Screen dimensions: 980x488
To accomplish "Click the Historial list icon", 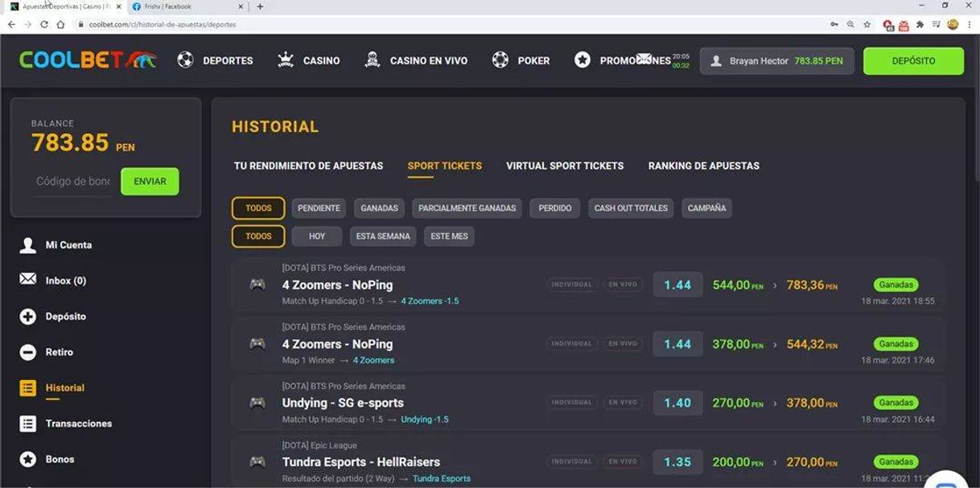I will (x=28, y=388).
